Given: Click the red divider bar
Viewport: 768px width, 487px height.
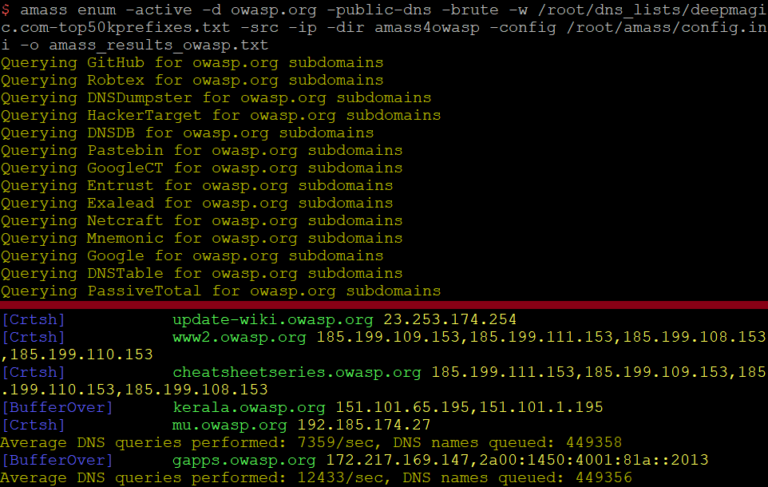Looking at the screenshot, I should click(x=384, y=305).
